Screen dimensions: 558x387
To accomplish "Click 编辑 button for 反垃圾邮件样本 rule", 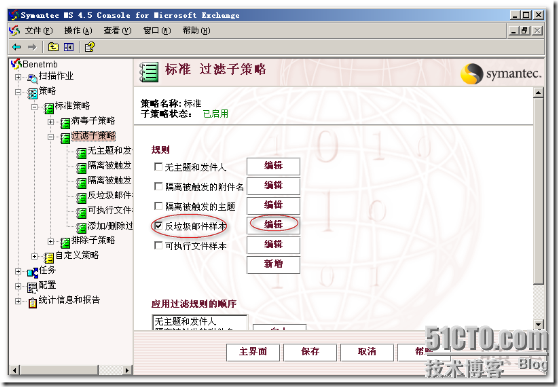I will [x=273, y=225].
